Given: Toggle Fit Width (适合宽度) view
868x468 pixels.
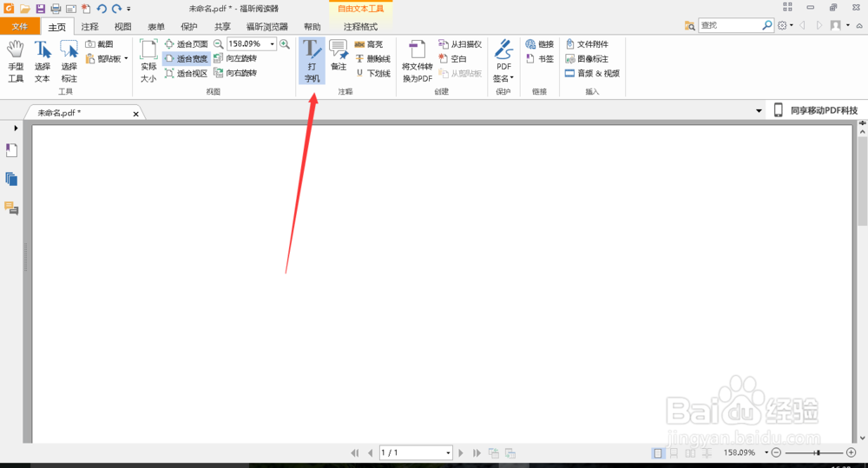Looking at the screenshot, I should [186, 58].
